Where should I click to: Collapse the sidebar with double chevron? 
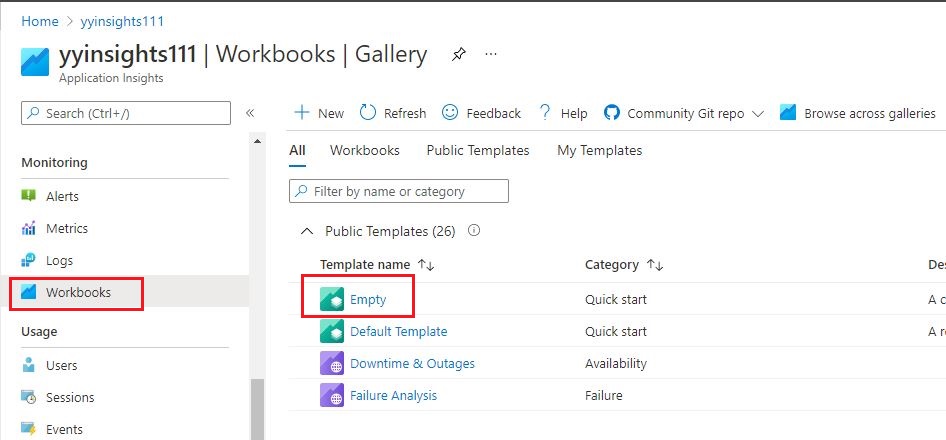coord(250,114)
